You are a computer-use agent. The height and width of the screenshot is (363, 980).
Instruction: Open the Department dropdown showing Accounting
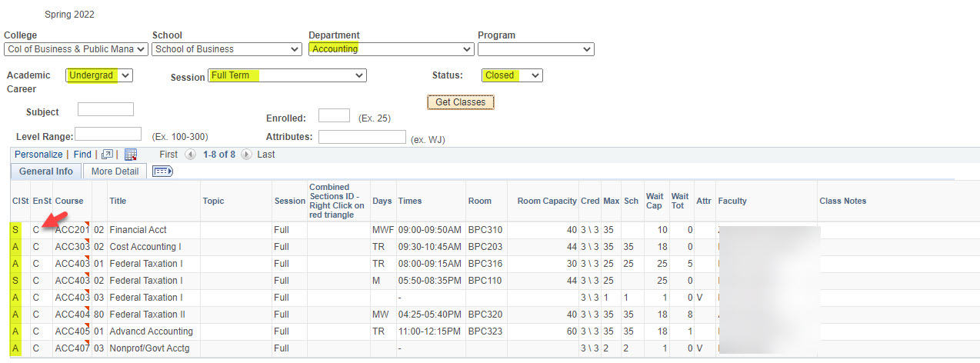[391, 49]
